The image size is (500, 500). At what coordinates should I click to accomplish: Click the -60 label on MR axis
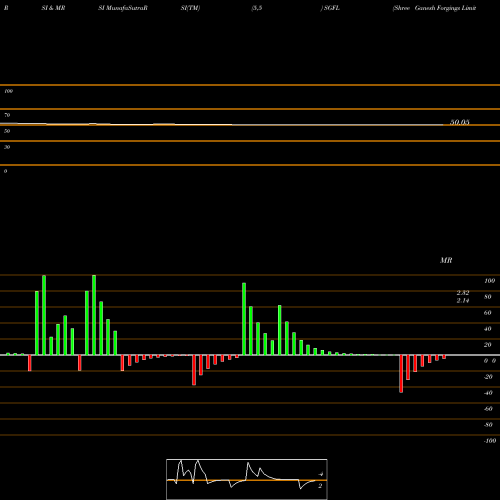(x=488, y=409)
